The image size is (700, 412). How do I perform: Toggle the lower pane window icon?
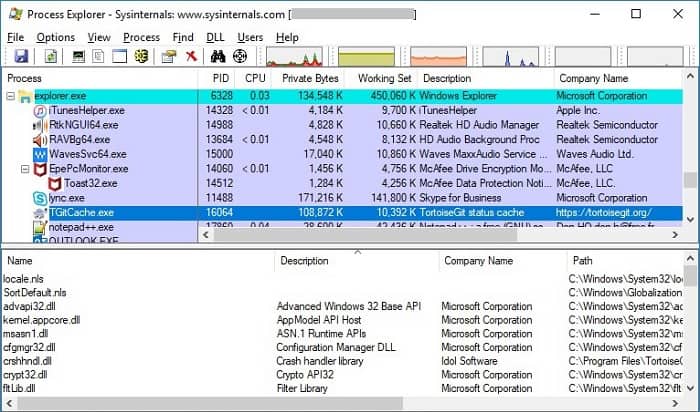pyautogui.click(x=119, y=56)
